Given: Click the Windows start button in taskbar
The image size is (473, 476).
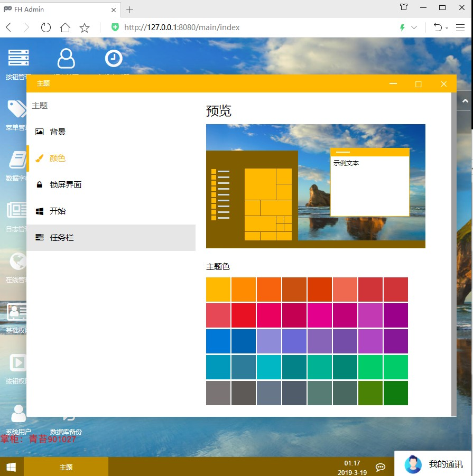Looking at the screenshot, I should pos(12,466).
